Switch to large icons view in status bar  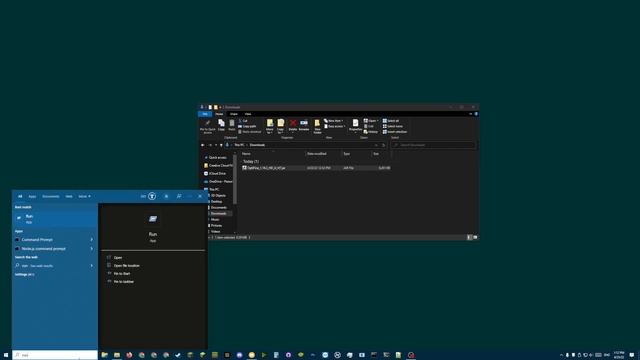coord(475,237)
